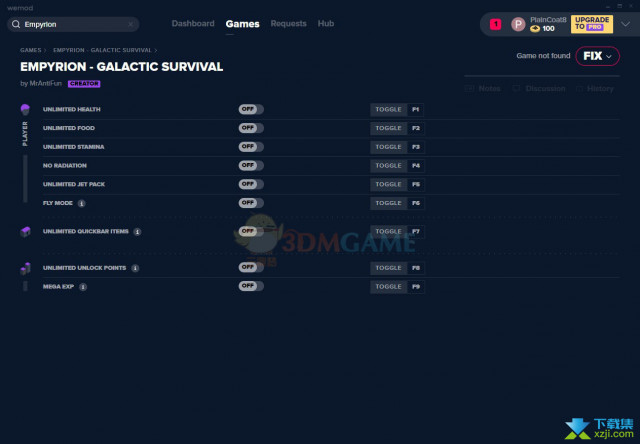The image size is (640, 444).
Task: Enable Unlimited Quickbar Items switch
Action: [251, 231]
